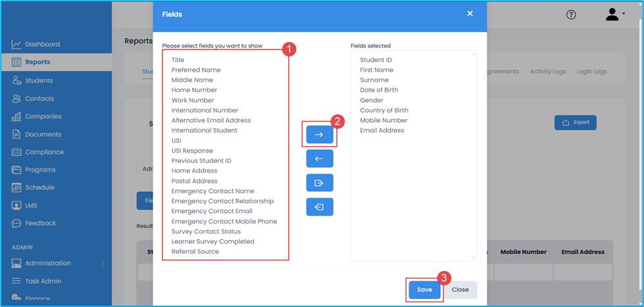
Task: Select 'Date of Birth' in selected fields
Action: coord(378,90)
